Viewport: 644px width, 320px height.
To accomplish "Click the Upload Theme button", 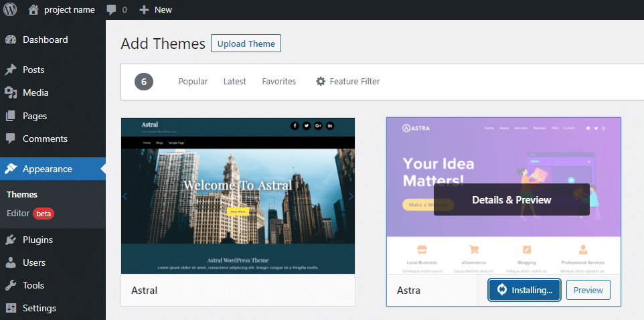I will pos(246,44).
